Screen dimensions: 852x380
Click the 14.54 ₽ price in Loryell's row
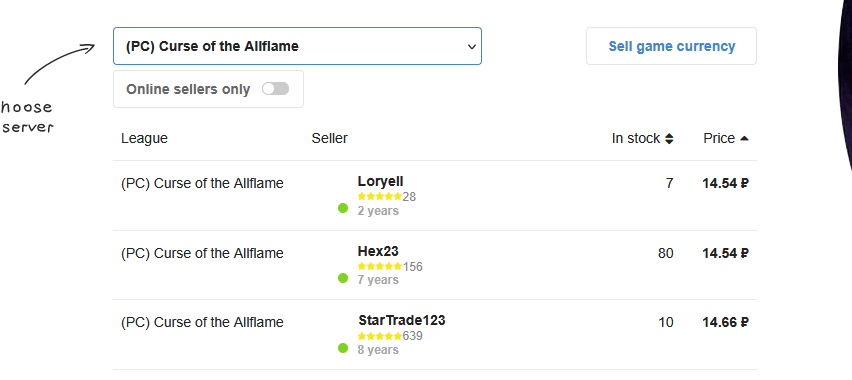pos(725,184)
